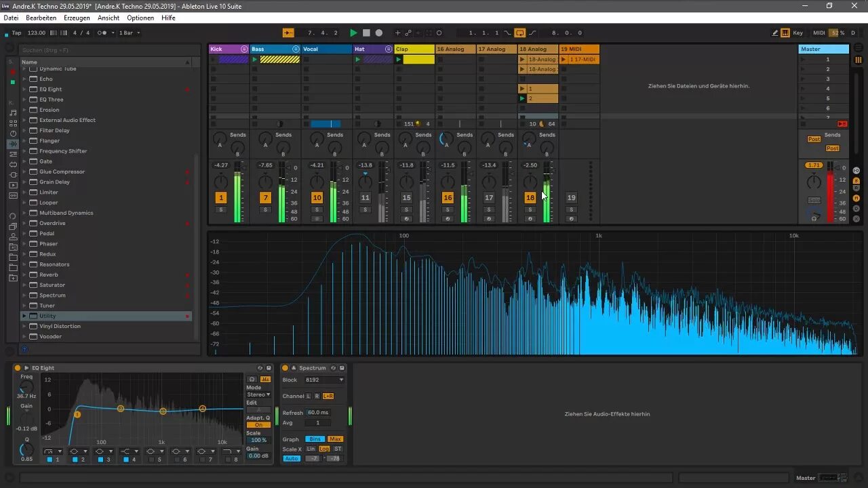Solo the Kick track with S button
This screenshot has width=868, height=488.
pos(221,209)
